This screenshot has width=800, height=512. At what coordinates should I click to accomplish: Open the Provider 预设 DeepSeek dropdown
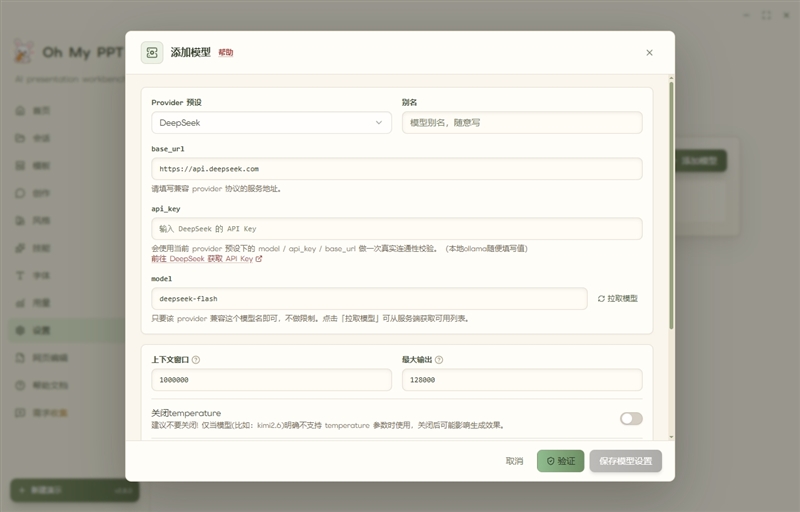point(271,122)
